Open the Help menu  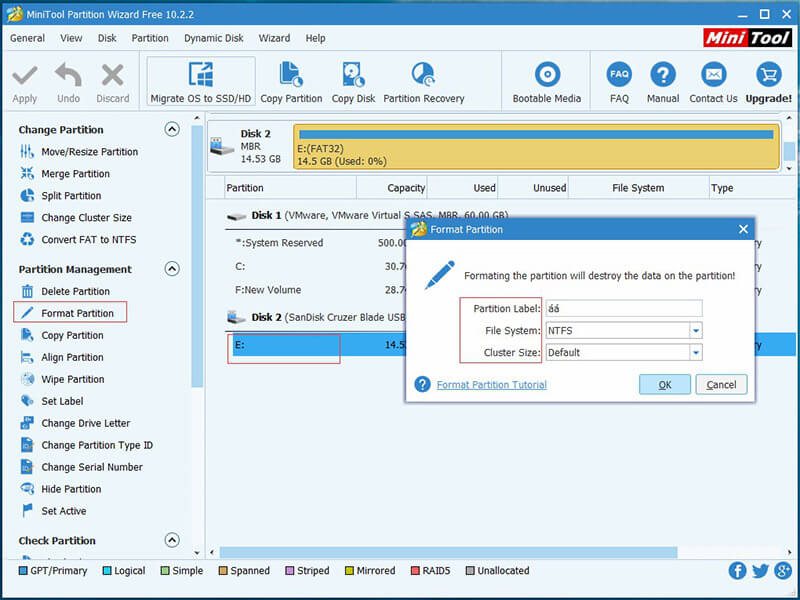click(315, 38)
